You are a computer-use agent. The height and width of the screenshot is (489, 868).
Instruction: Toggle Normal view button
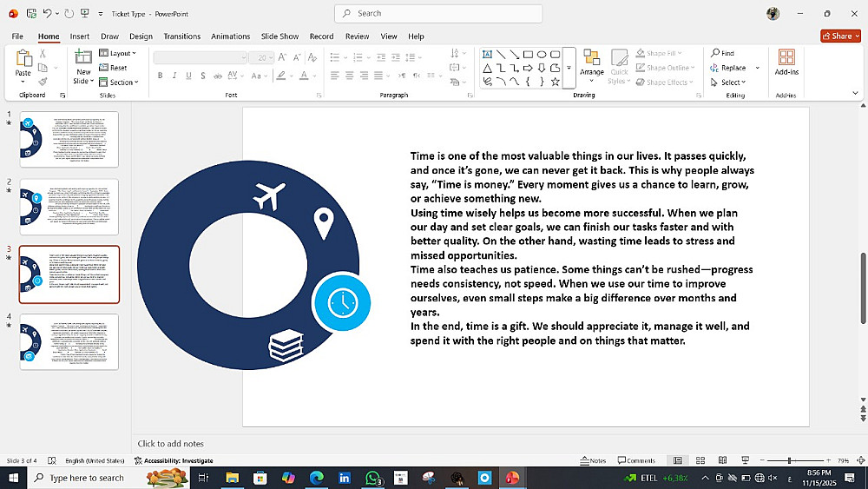click(x=678, y=460)
